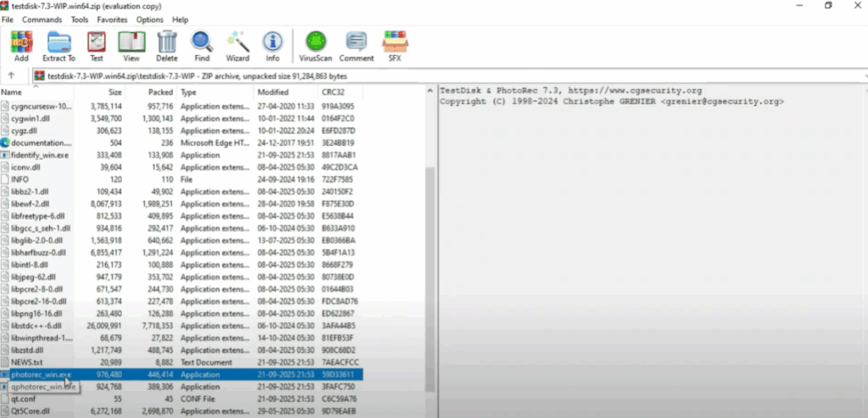The height and width of the screenshot is (418, 868).
Task: Open the Favorites menu
Action: click(x=112, y=20)
